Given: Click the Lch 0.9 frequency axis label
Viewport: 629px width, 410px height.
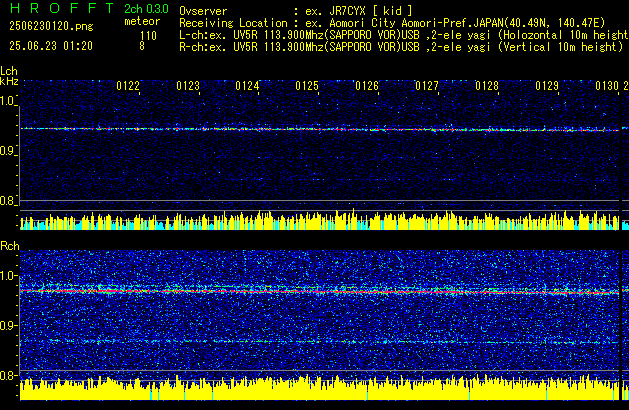Looking at the screenshot, I should click(x=8, y=151).
